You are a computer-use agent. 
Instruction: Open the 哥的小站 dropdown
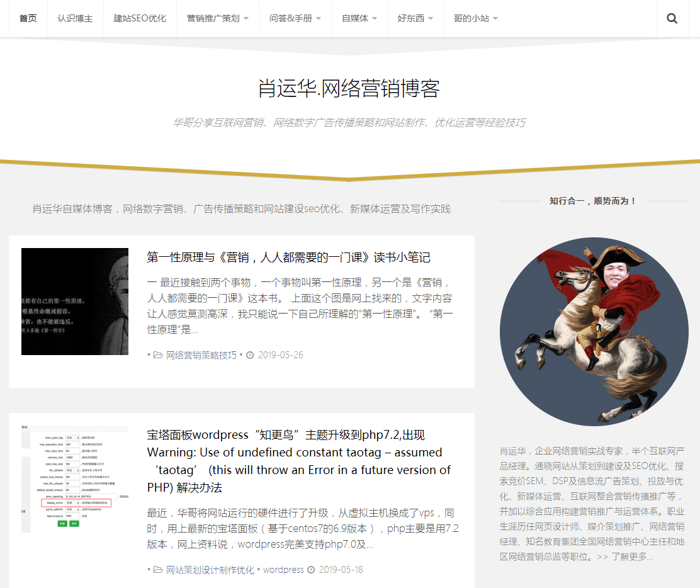475,18
